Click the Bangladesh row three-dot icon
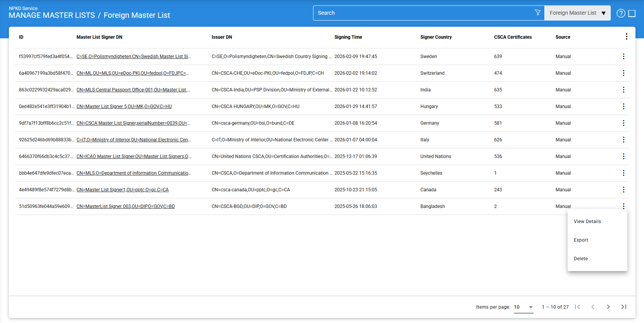Screen dimensions: 644x323 (623, 206)
